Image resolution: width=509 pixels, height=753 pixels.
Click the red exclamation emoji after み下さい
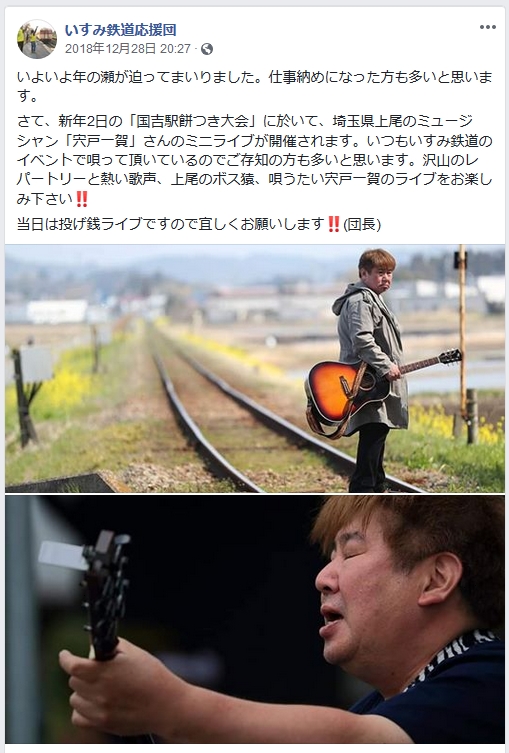coord(82,199)
